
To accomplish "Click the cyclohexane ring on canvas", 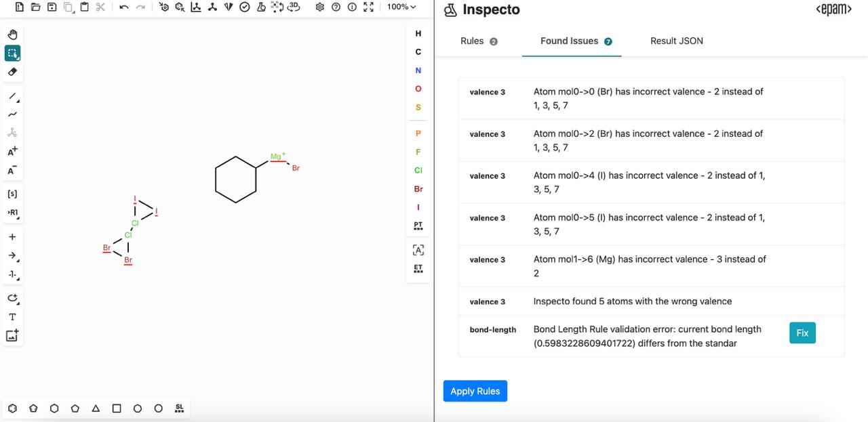I will click(236, 180).
